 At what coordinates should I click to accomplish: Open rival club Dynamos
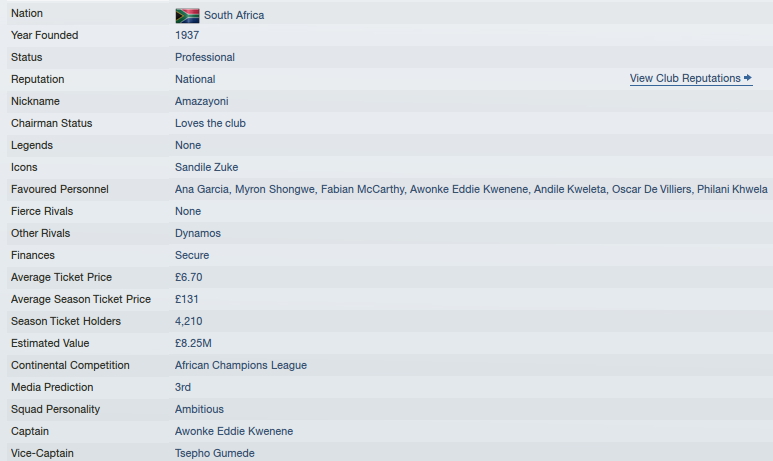click(198, 233)
